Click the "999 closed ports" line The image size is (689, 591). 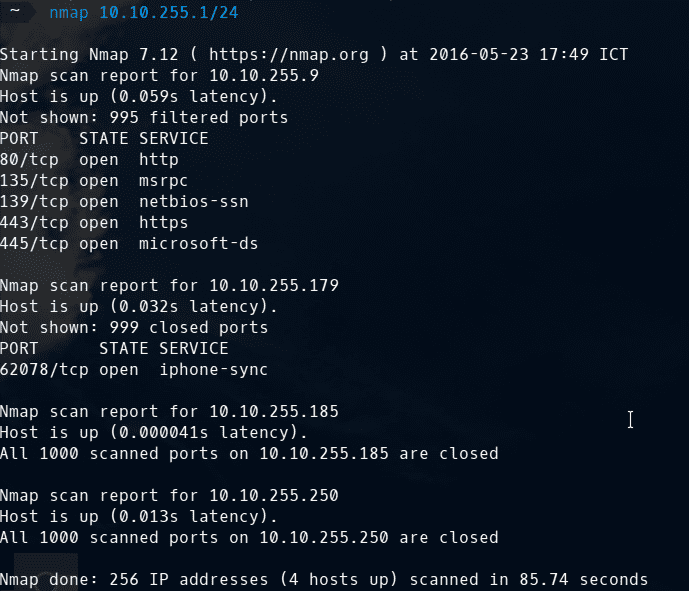pos(134,327)
